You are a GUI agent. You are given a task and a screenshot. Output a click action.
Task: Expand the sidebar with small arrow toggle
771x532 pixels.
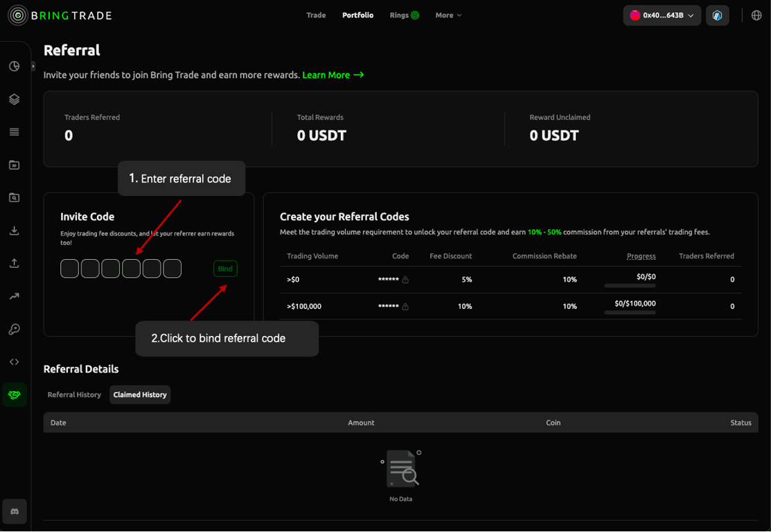(33, 66)
